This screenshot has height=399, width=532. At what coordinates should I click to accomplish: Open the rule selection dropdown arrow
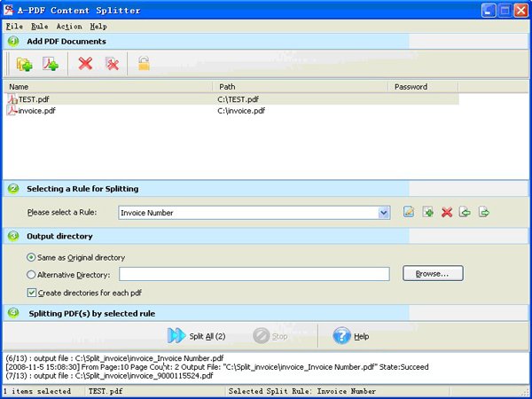(x=383, y=213)
